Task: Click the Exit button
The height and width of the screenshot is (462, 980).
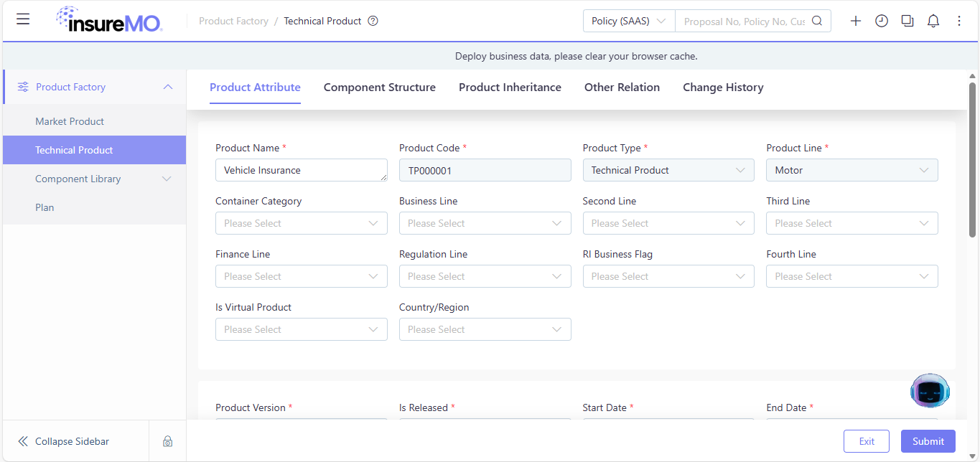Action: click(x=867, y=441)
